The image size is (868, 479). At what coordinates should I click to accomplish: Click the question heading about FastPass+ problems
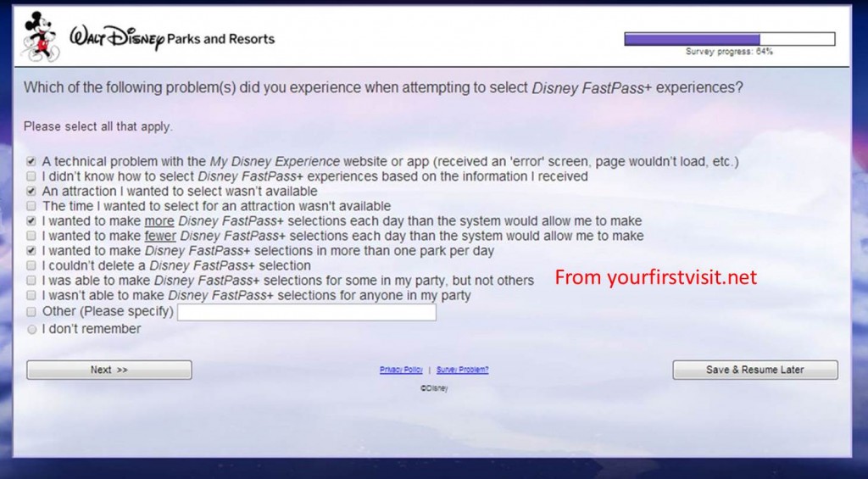click(x=383, y=88)
